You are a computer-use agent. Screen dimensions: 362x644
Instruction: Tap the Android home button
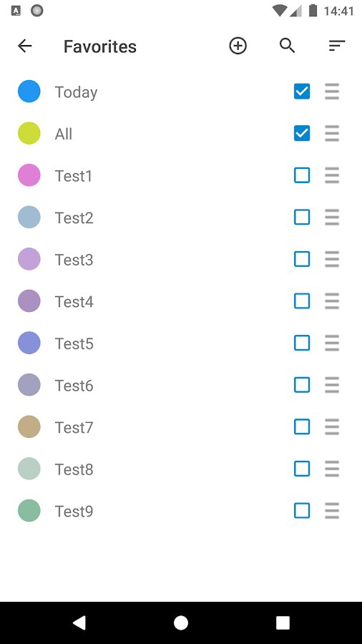[x=181, y=623]
